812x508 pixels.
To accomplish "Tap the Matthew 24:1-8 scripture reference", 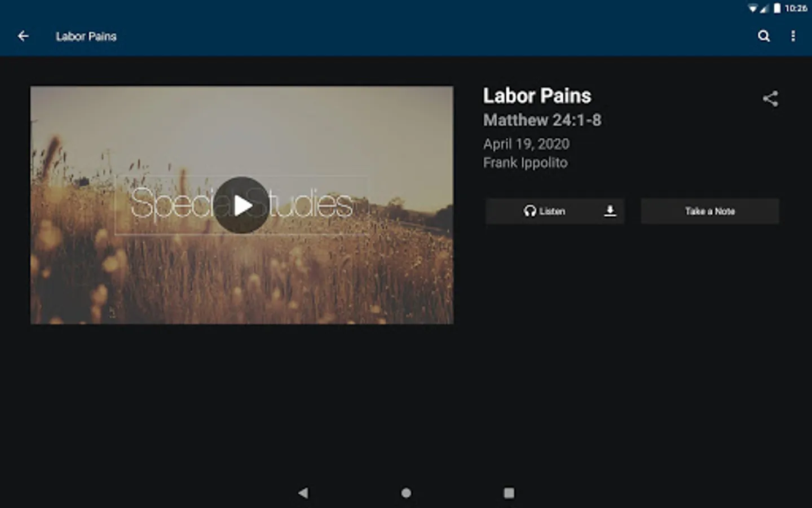I will [542, 120].
